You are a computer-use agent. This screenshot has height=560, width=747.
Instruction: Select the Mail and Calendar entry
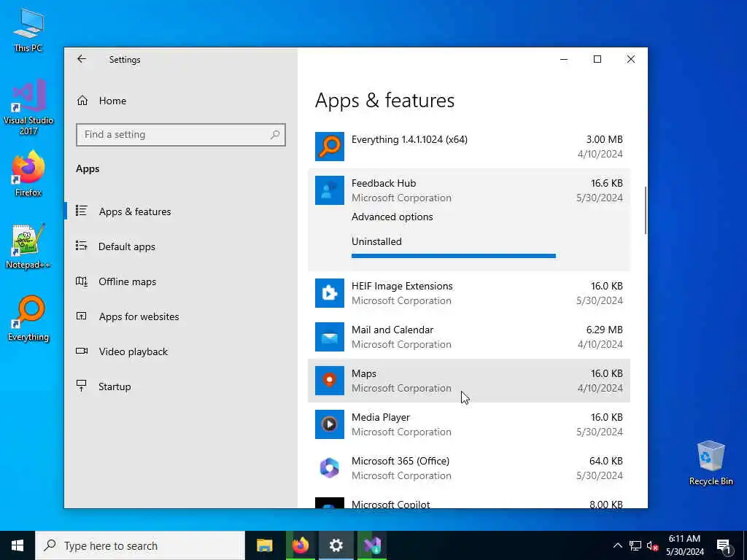pos(469,337)
